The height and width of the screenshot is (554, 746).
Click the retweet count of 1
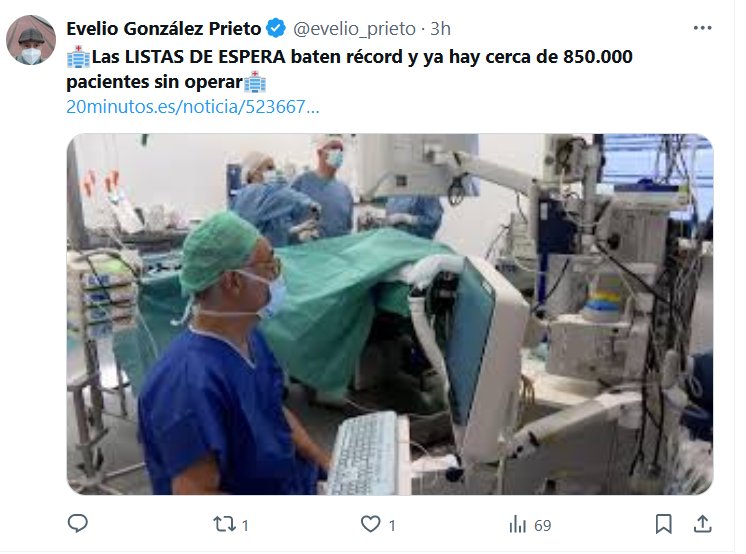tap(245, 525)
